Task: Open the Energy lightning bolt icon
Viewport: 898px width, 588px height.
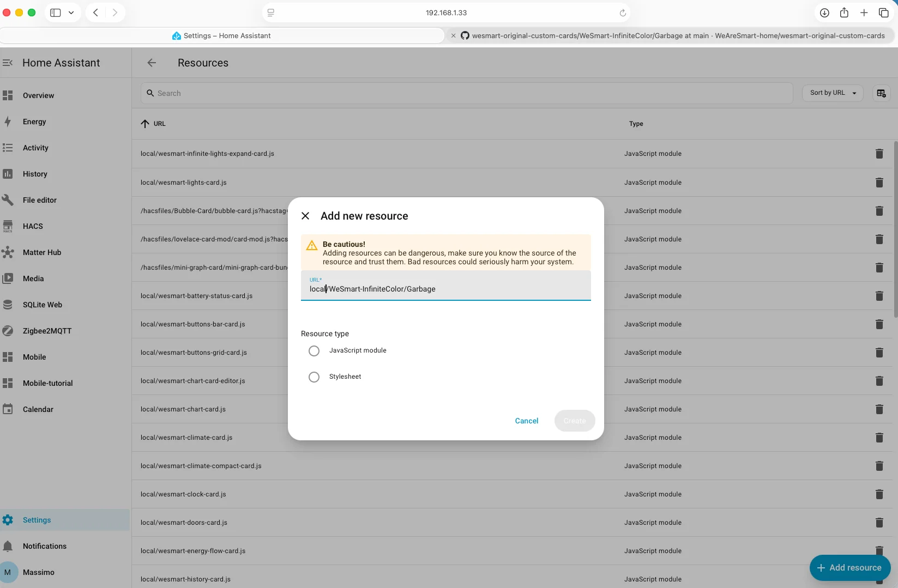Action: pyautogui.click(x=8, y=122)
